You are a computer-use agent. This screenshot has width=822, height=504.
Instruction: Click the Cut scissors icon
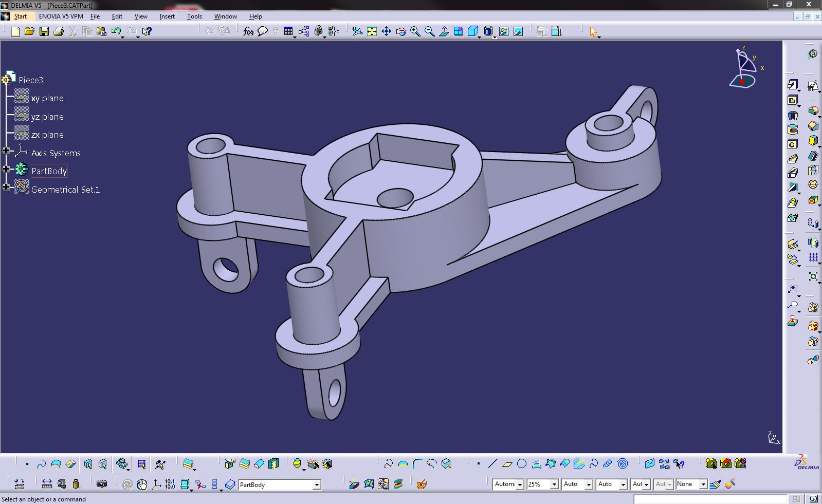pos(73,32)
